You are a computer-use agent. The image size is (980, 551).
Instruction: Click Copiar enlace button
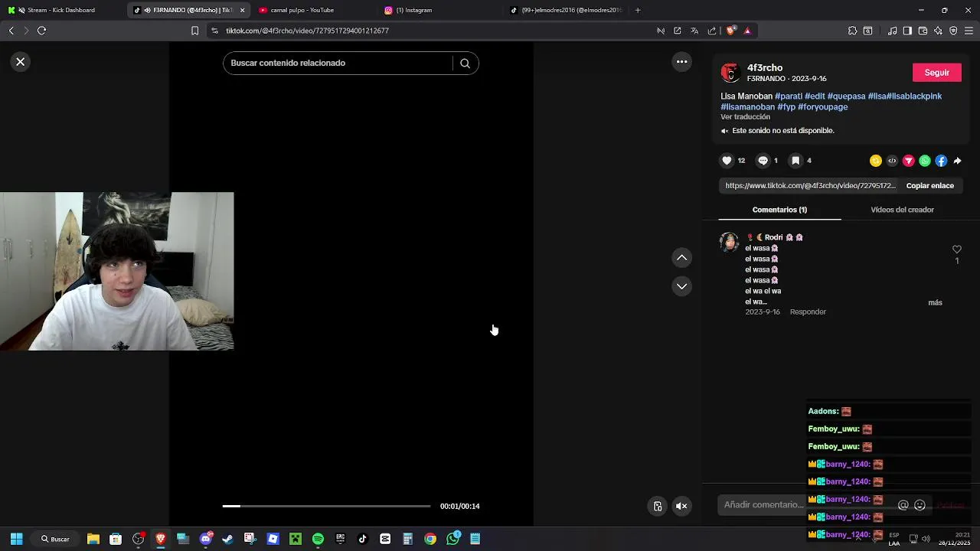[x=929, y=186]
